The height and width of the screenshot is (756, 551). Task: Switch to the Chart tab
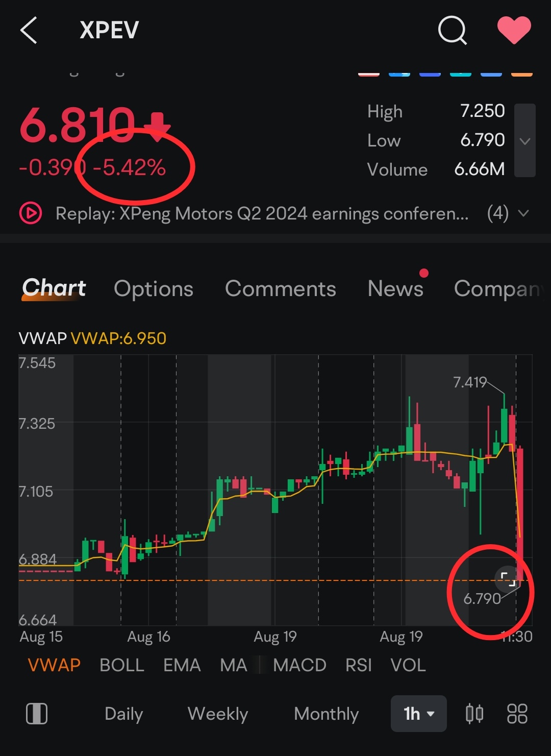54,288
